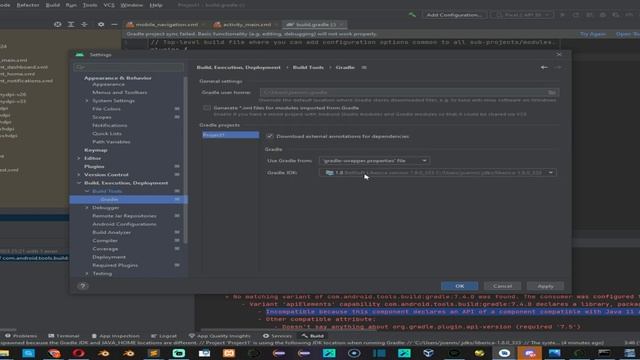Image resolution: width=640 pixels, height=360 pixels.
Task: Open the Gradle JDK dropdown
Action: click(438, 173)
